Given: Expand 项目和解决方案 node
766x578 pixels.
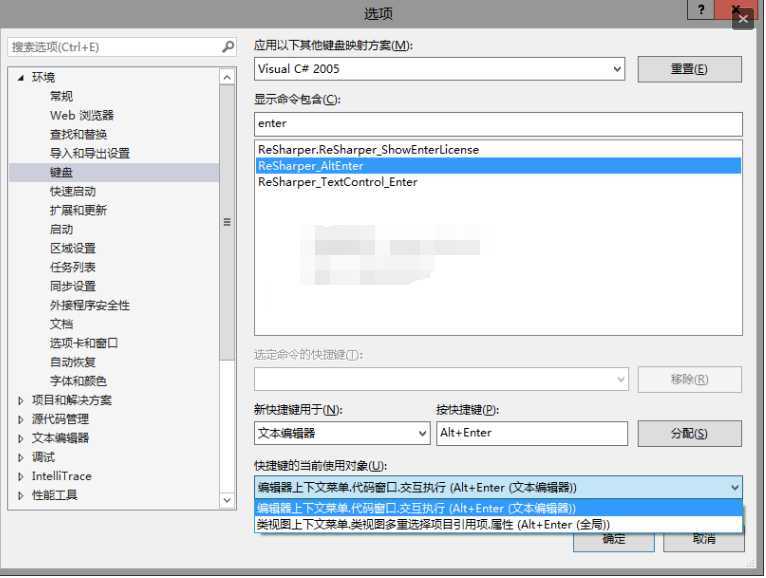Looking at the screenshot, I should tap(21, 401).
